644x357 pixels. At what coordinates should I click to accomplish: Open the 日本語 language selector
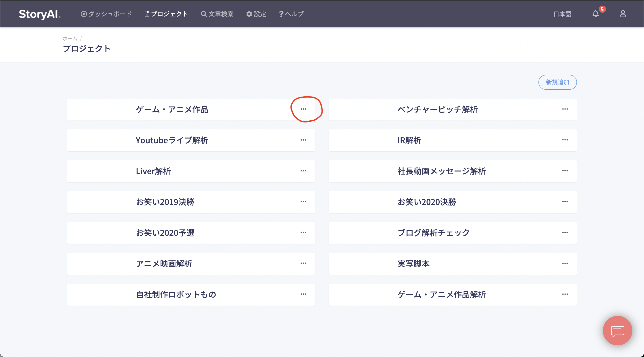pyautogui.click(x=563, y=14)
